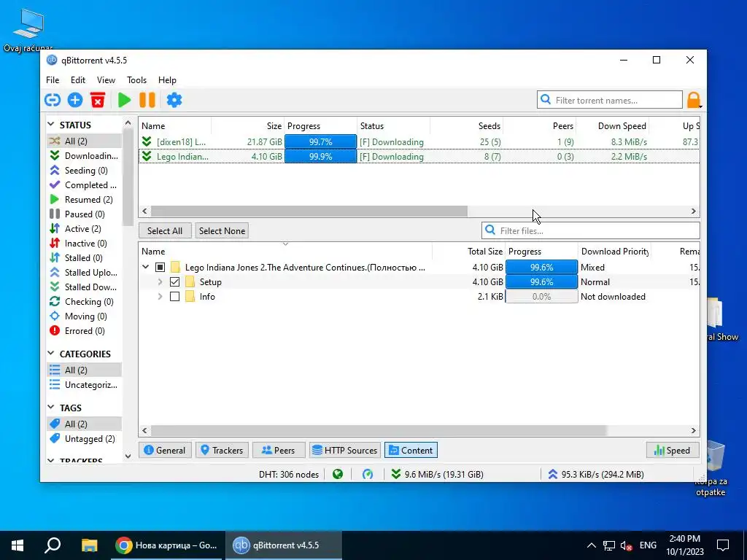Open the File menu

pyautogui.click(x=53, y=80)
